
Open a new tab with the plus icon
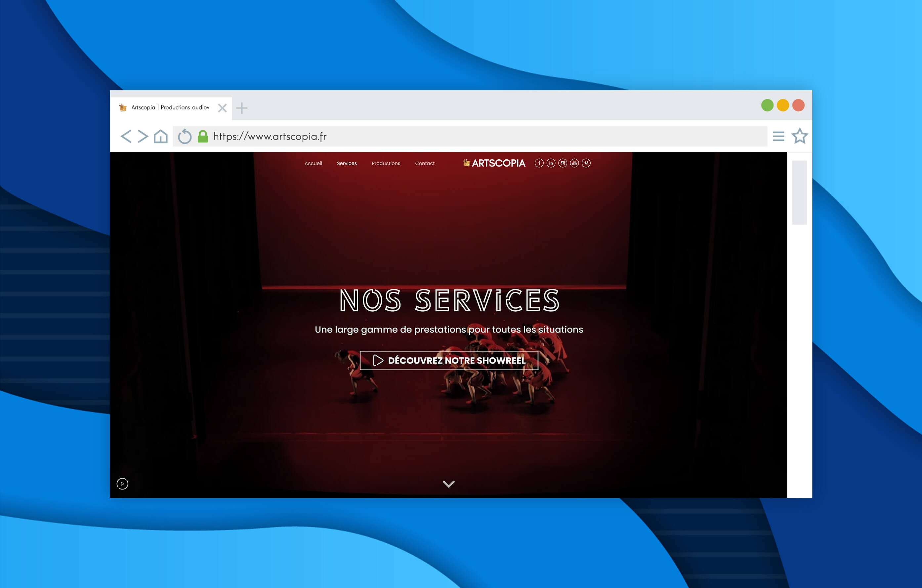coord(242,108)
